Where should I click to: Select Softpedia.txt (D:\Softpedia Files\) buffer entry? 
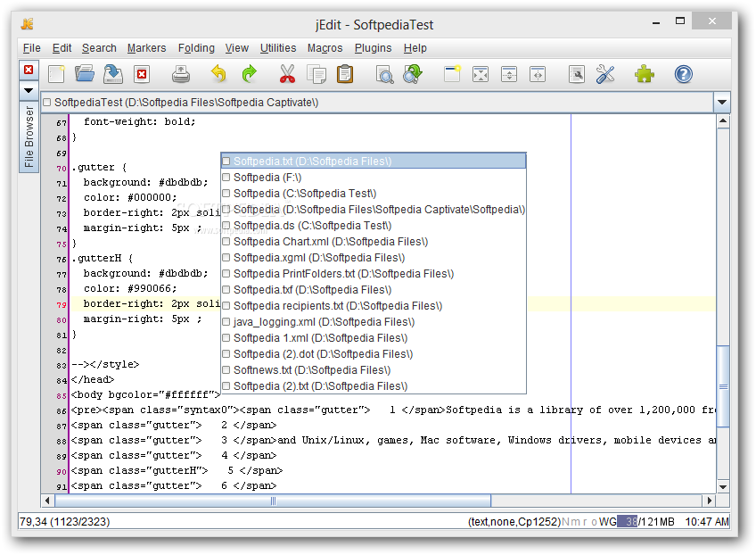point(374,162)
